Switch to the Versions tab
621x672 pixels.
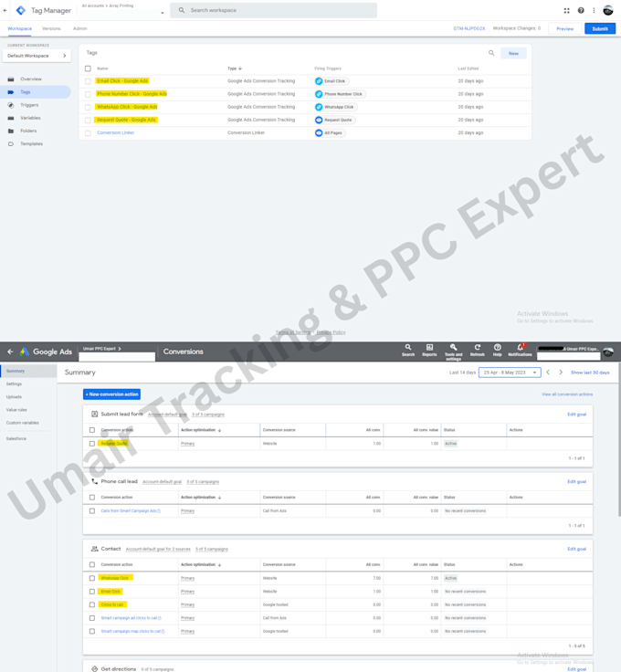click(51, 28)
